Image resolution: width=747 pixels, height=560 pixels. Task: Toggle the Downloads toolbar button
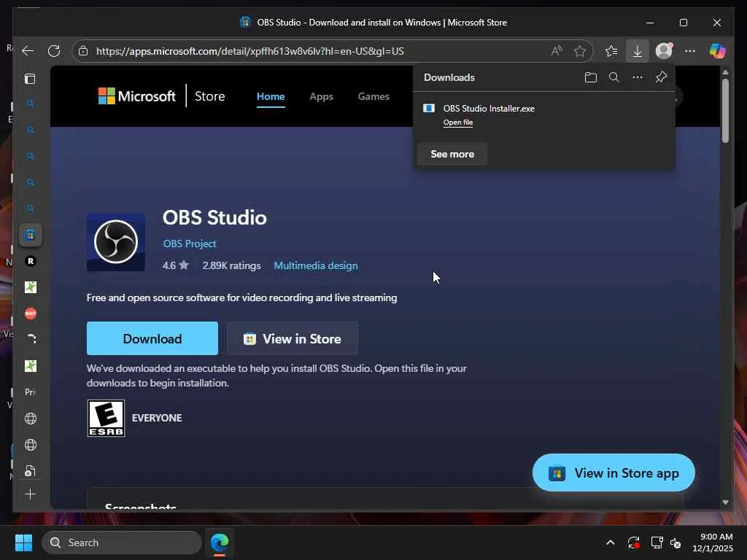(638, 51)
